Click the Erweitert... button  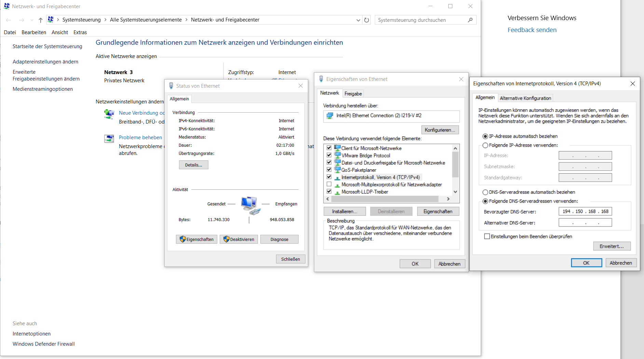tap(612, 246)
